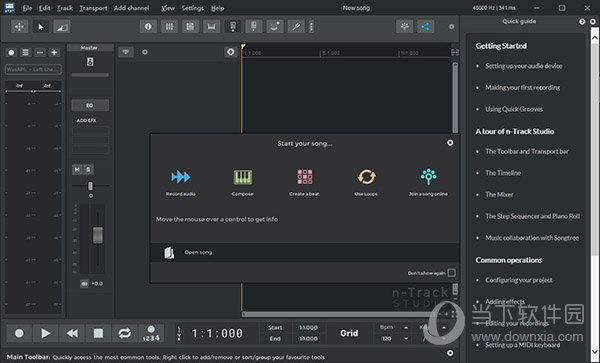
Task: Open the File menu
Action: [x=27, y=8]
